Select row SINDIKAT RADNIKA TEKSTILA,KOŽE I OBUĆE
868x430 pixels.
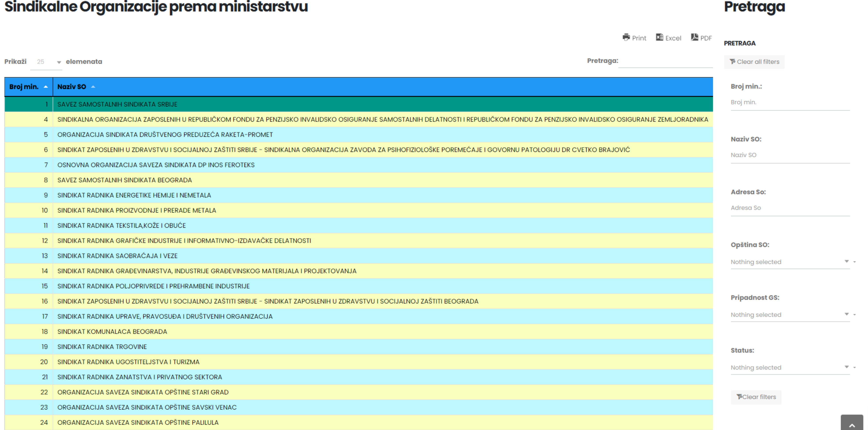tap(359, 225)
